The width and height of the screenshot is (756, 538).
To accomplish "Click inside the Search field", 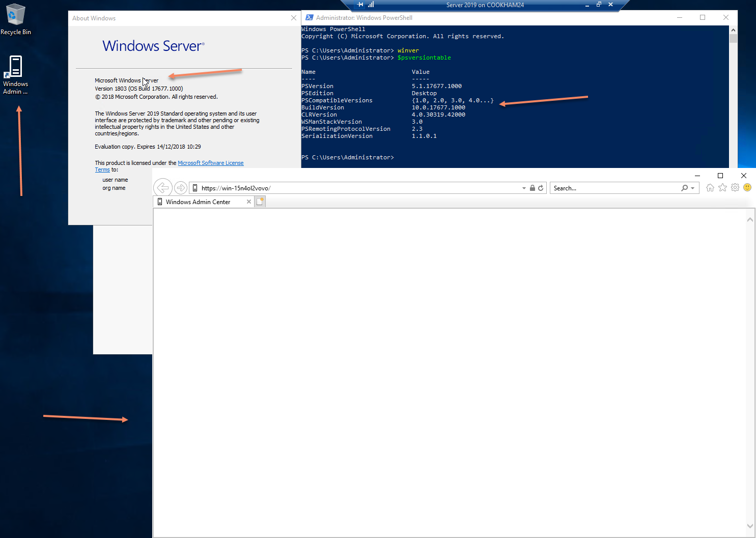I will [611, 187].
